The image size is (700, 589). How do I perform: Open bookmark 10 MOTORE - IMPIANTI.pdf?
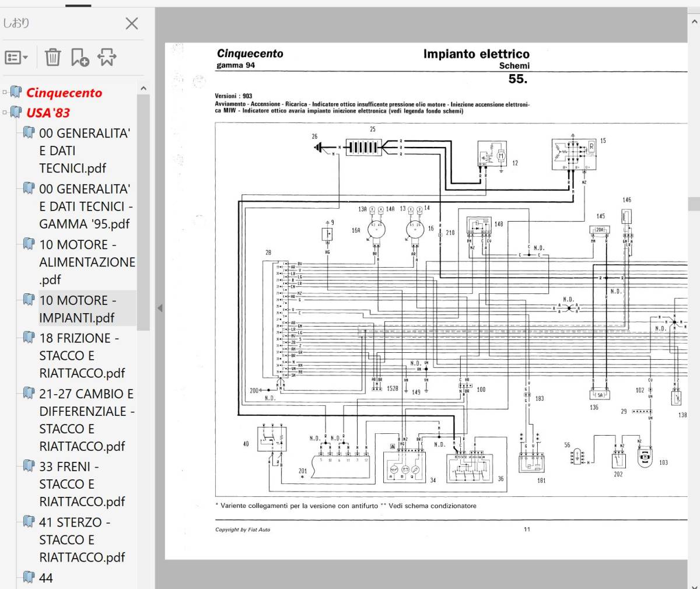point(78,309)
